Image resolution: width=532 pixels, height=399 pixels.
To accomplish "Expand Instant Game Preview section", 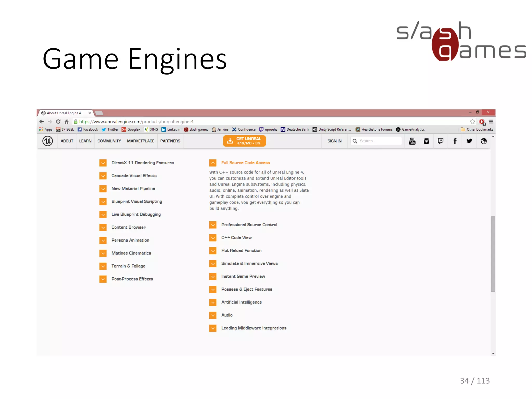I will [213, 277].
